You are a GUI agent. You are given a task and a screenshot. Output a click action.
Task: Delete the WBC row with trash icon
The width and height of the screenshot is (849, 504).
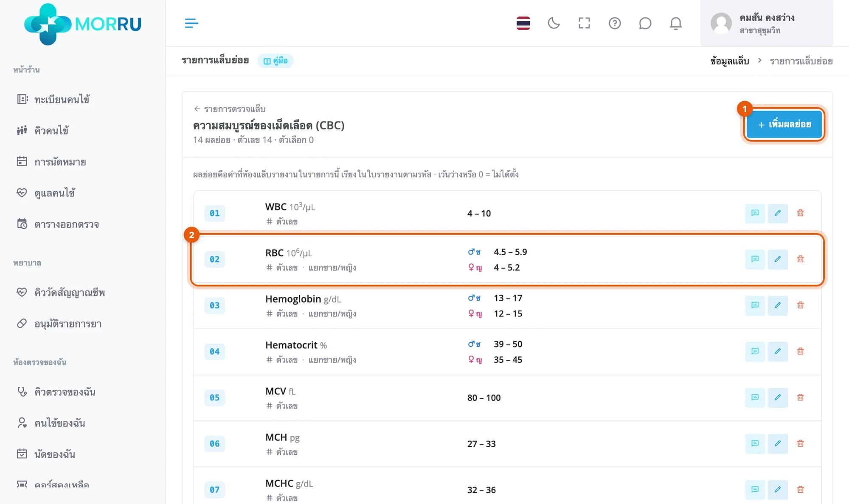coord(800,213)
